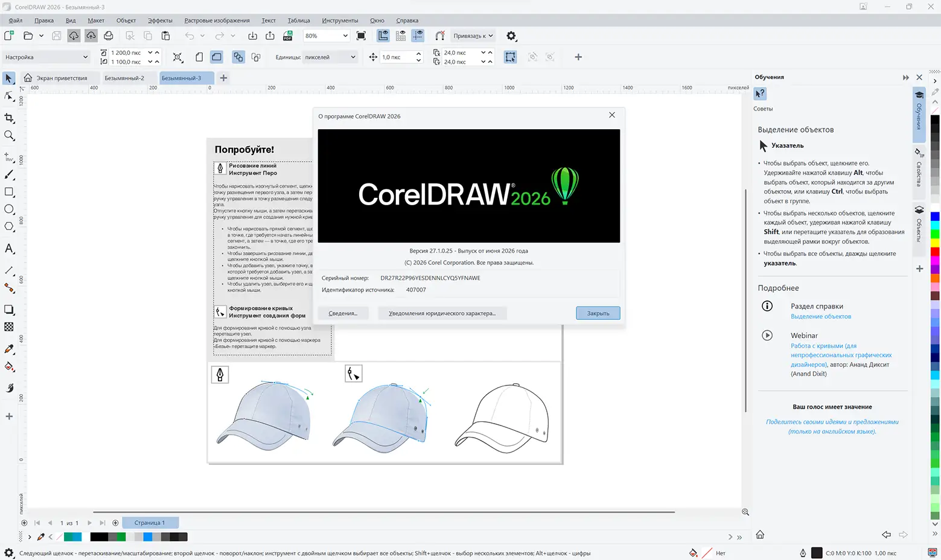This screenshot has height=560, width=941.
Task: Expand the Open file dropdown arrow
Action: [41, 36]
